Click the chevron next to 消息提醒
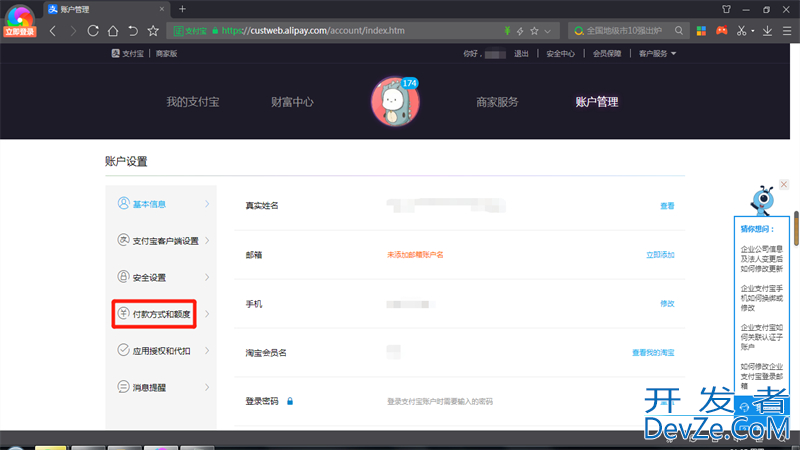 (x=207, y=388)
